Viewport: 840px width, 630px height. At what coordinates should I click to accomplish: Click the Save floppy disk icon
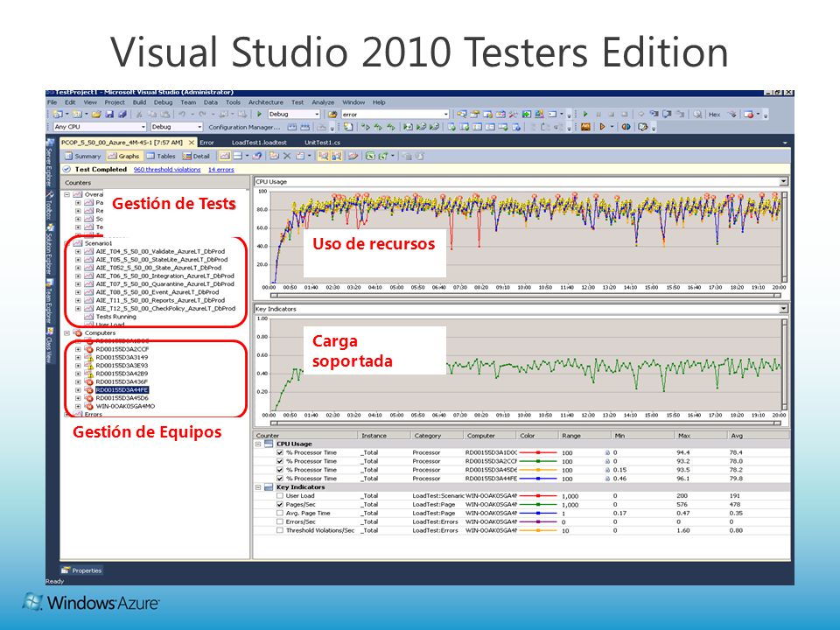coord(109,114)
